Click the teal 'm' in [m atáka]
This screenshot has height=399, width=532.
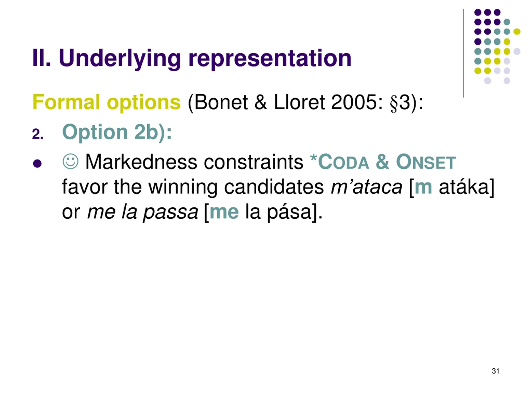(423, 187)
